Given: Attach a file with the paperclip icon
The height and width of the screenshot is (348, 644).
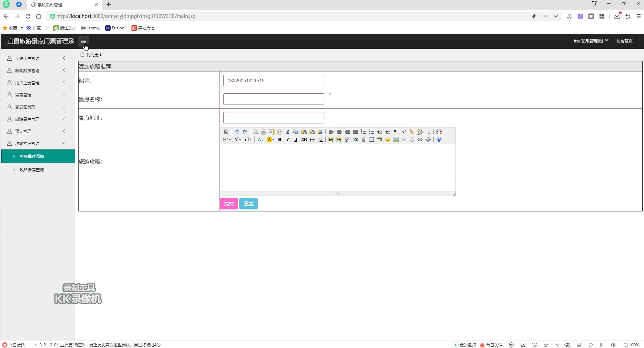Looking at the screenshot, I should click(363, 140).
